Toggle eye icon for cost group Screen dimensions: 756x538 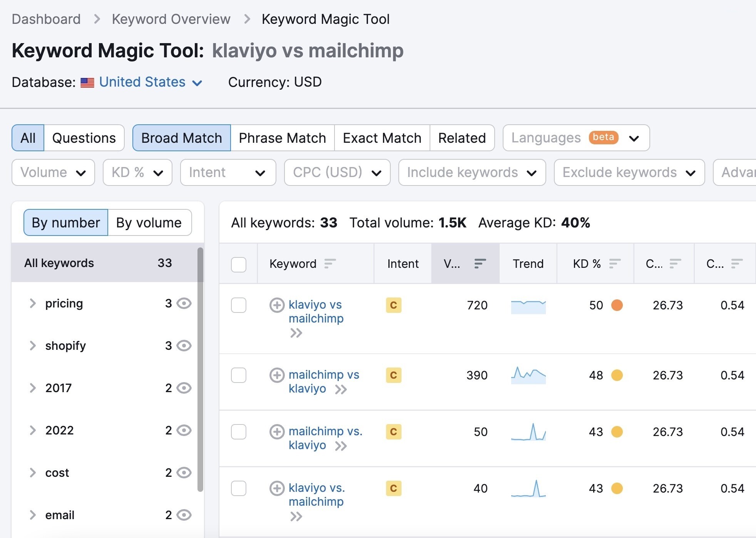(x=184, y=473)
